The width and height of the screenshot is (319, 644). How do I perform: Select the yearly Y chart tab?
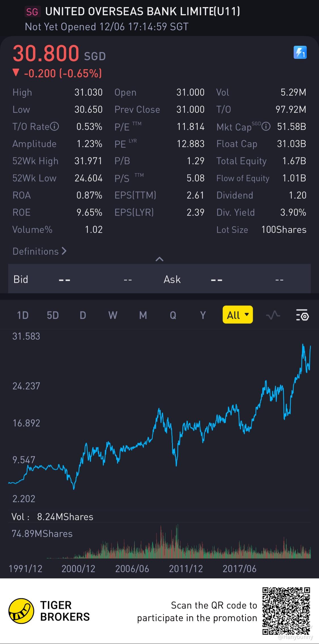click(x=203, y=315)
